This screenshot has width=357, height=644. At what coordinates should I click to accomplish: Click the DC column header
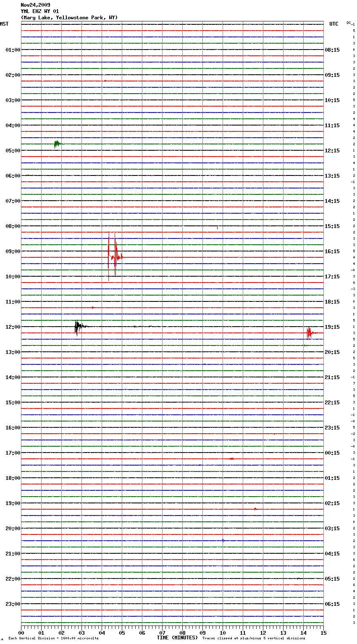pyautogui.click(x=349, y=23)
